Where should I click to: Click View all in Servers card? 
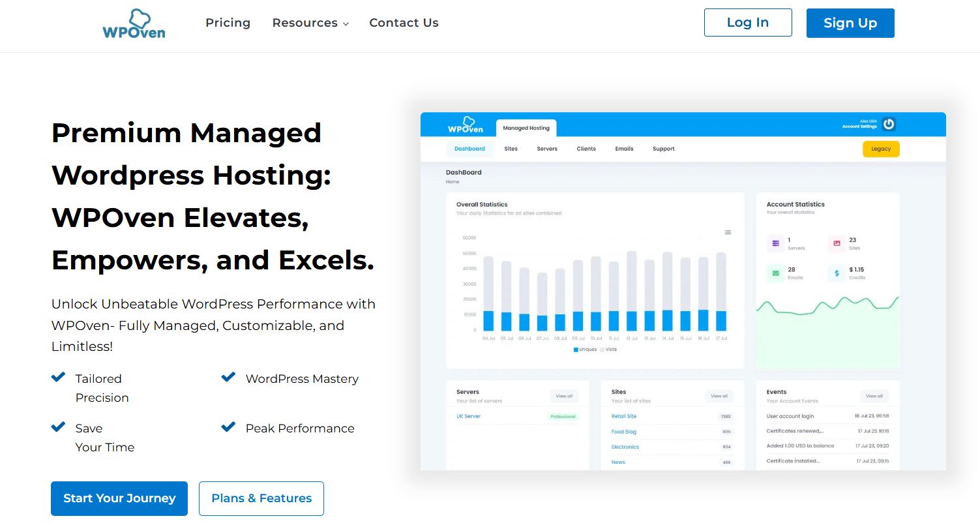coord(564,396)
